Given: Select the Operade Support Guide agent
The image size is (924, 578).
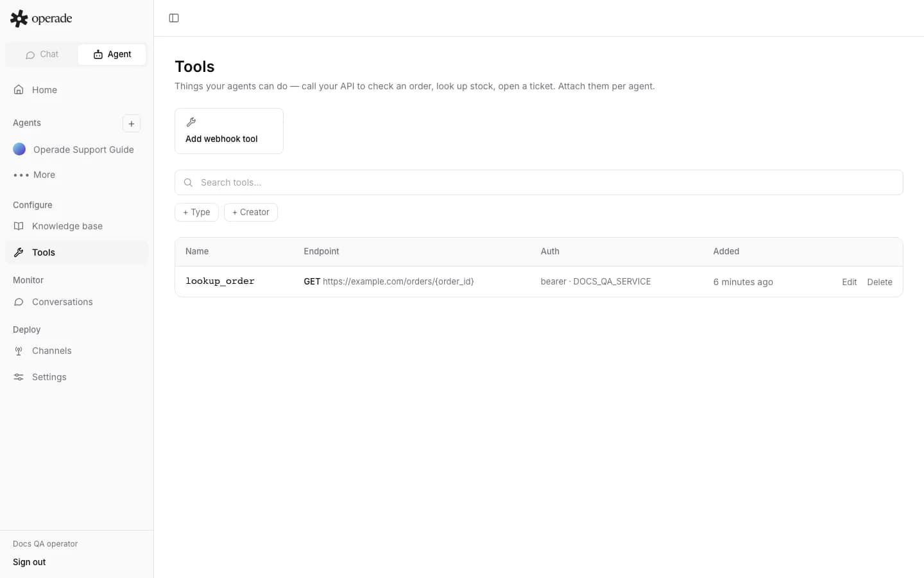Looking at the screenshot, I should pyautogui.click(x=77, y=150).
